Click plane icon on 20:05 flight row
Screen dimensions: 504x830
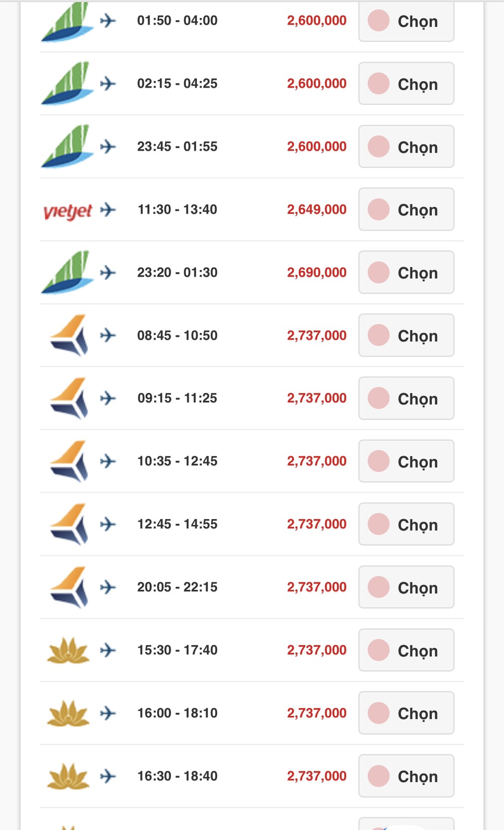pyautogui.click(x=108, y=587)
